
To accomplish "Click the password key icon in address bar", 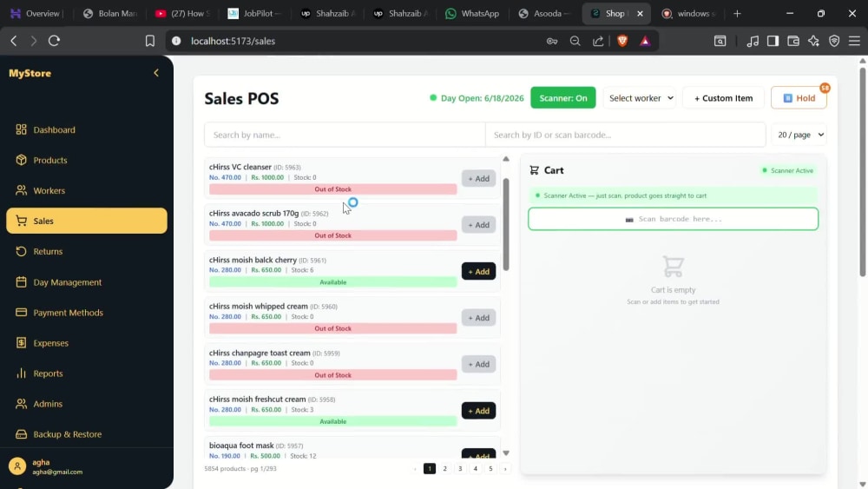I will pos(552,41).
